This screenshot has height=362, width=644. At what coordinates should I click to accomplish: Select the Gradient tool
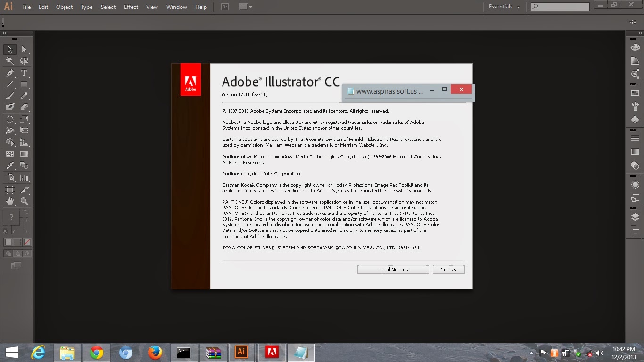tap(24, 154)
